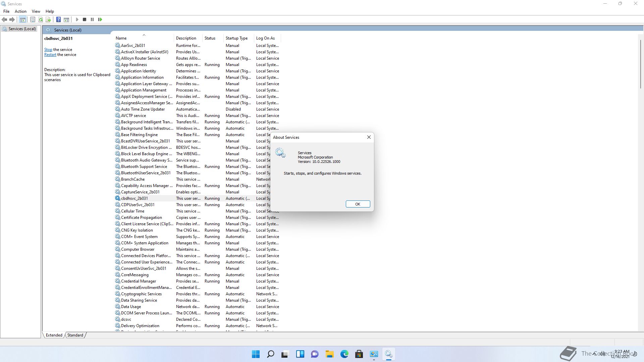Screen dimensions: 644x362
Task: Click the Export List toolbar icon
Action: click(x=48, y=19)
